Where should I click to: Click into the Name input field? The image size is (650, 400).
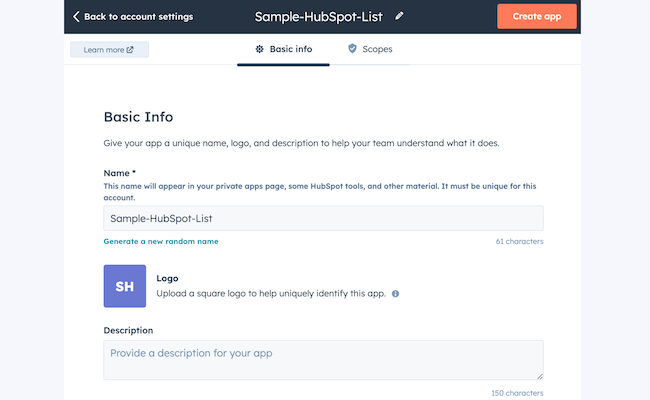tap(323, 218)
